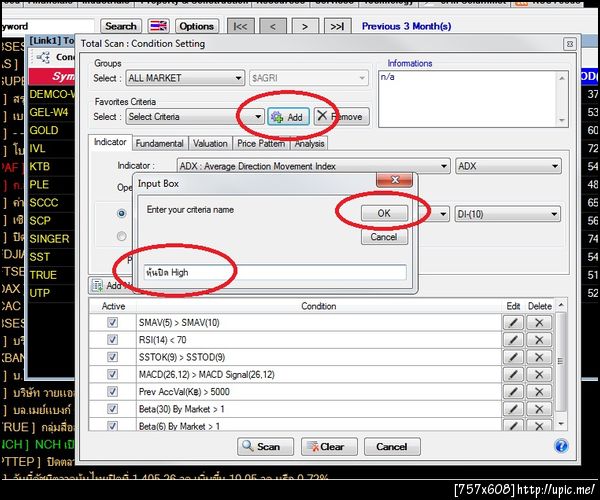Uncheck the Beta(6) By Market checkbox
600x500 pixels.
tap(112, 425)
